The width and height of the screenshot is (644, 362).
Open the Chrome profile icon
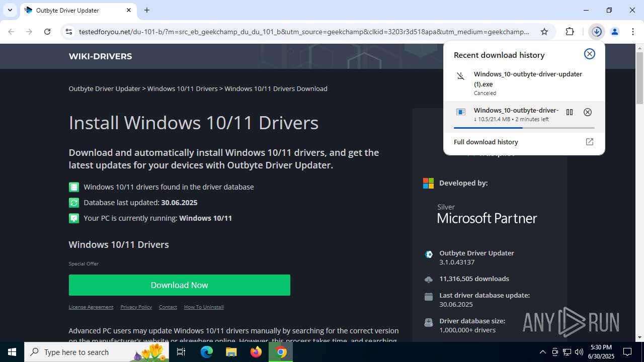615,32
